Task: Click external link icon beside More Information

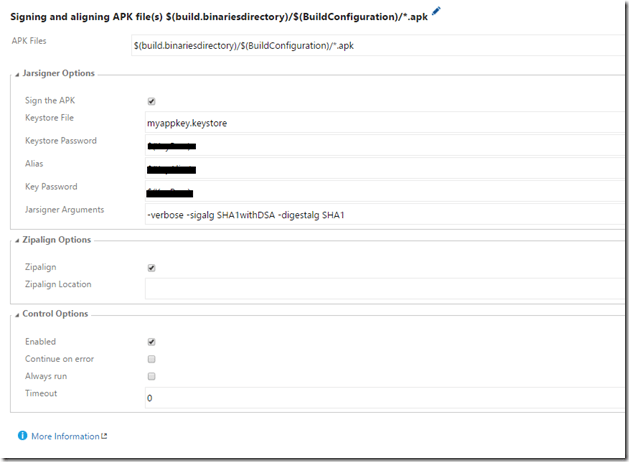Action: click(x=104, y=436)
